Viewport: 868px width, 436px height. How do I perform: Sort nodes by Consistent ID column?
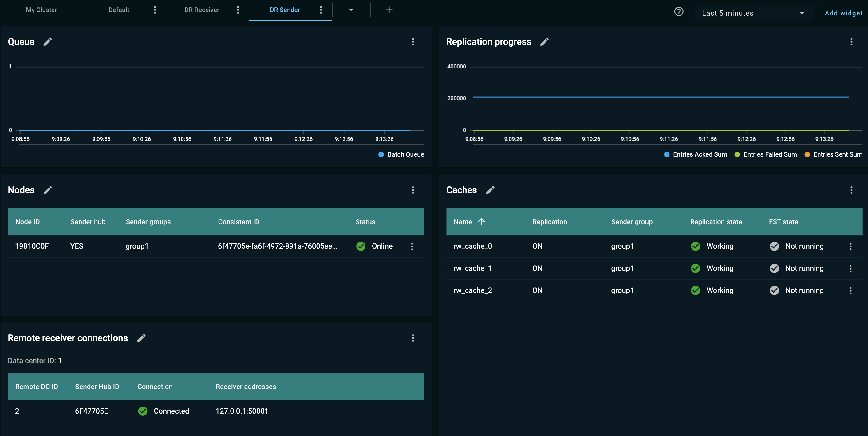coord(239,222)
